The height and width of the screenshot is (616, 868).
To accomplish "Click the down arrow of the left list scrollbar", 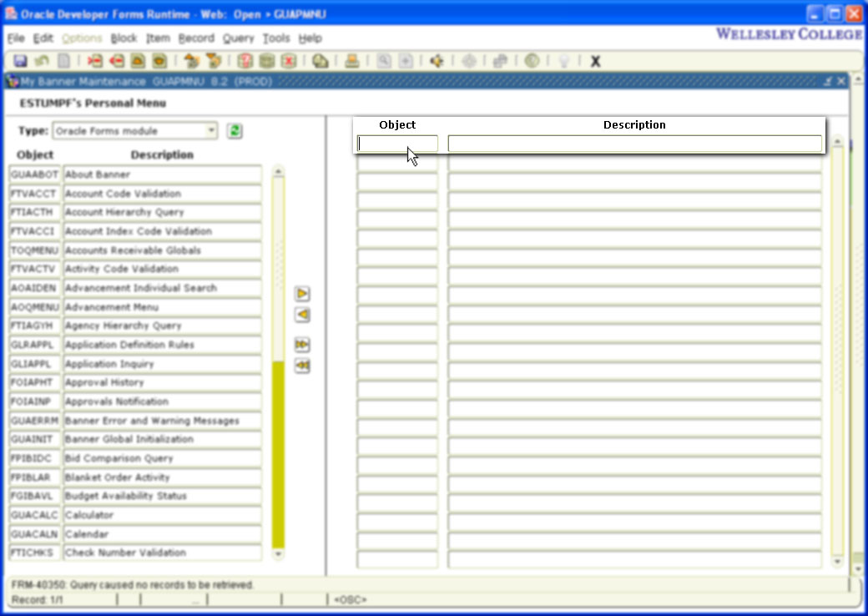I will coord(279,553).
